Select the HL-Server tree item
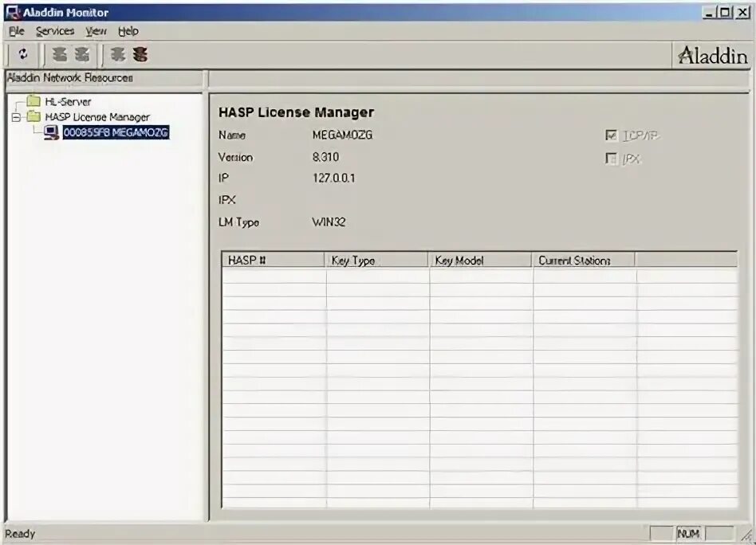756x545 pixels. [x=68, y=102]
